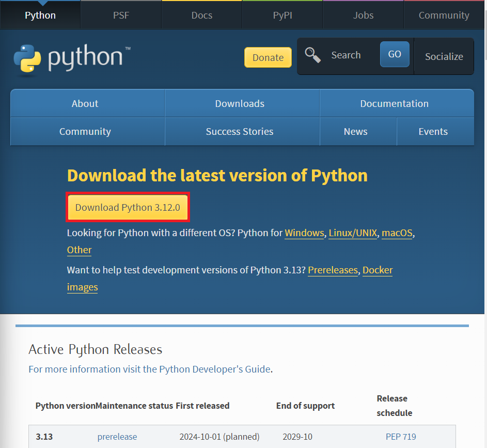Follow the Linux/UNIX download link
487x448 pixels.
click(353, 233)
